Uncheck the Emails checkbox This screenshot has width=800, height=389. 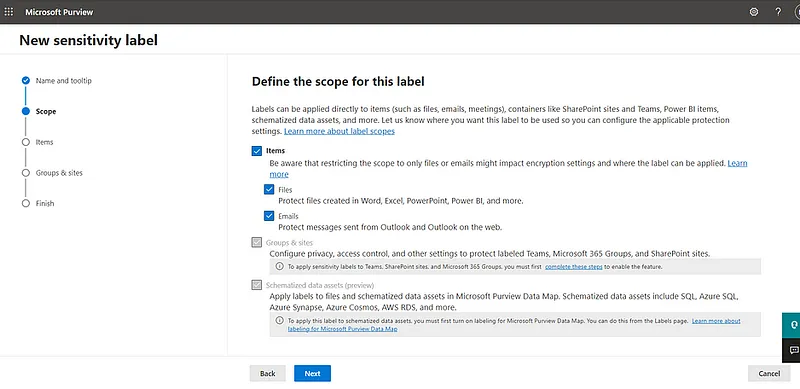click(269, 216)
